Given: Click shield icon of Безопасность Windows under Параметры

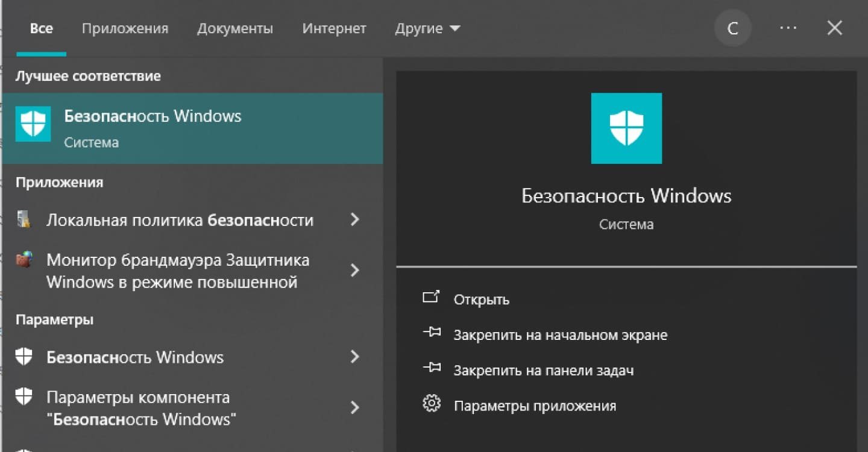Looking at the screenshot, I should coord(24,357).
